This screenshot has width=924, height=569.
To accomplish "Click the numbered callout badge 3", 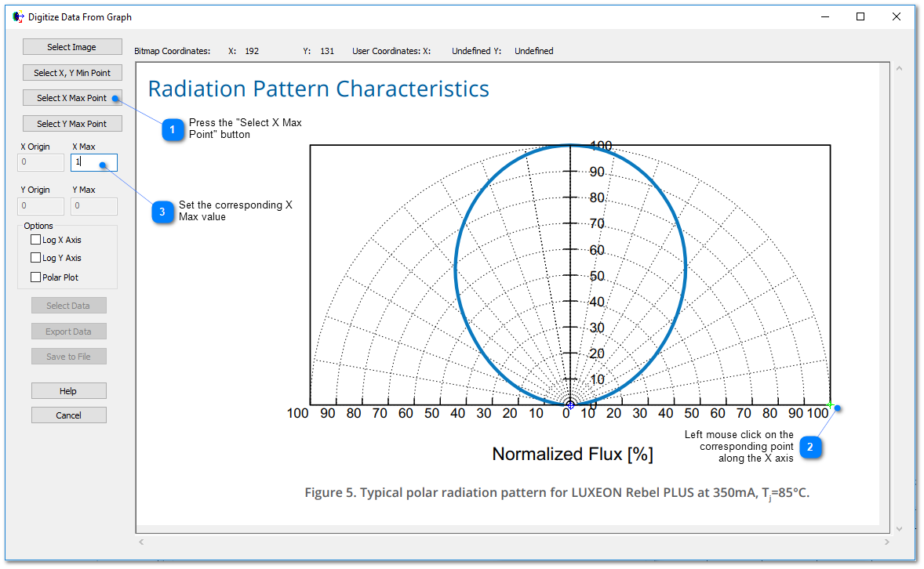I will (x=162, y=212).
